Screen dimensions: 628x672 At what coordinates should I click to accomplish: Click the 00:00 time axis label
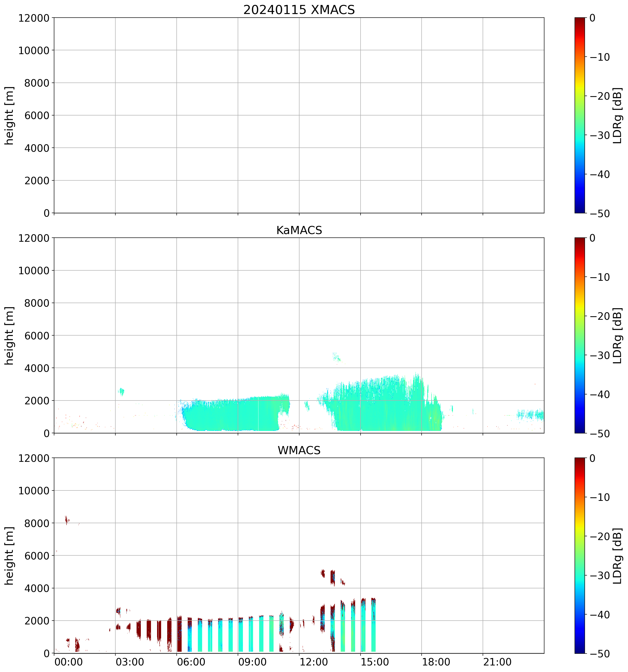[x=69, y=662]
